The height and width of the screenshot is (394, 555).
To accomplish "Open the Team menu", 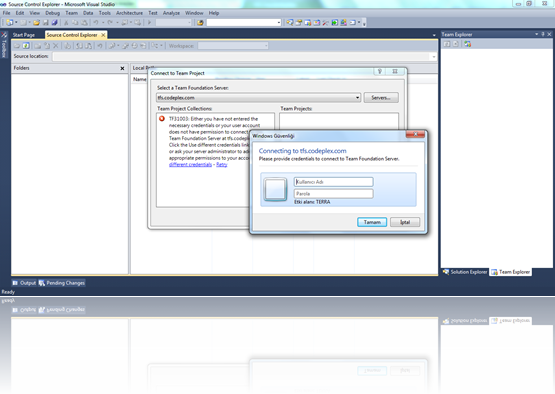I will [x=71, y=13].
